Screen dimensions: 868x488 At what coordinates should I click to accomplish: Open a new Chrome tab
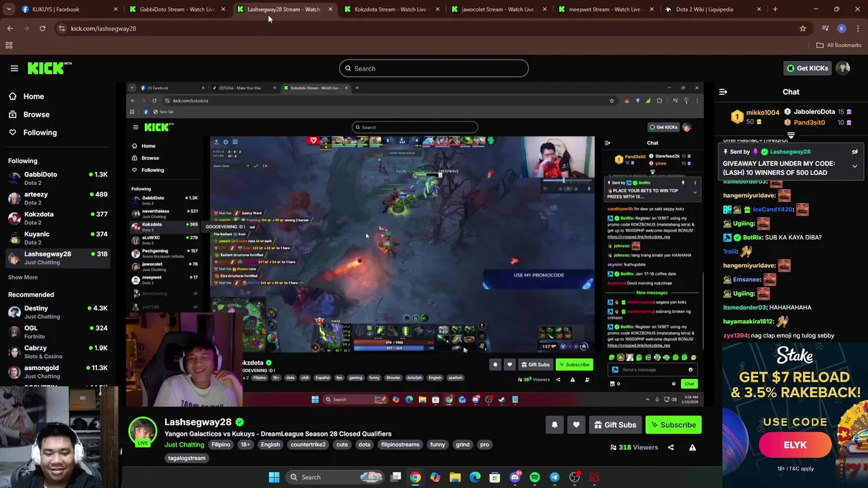coord(775,9)
